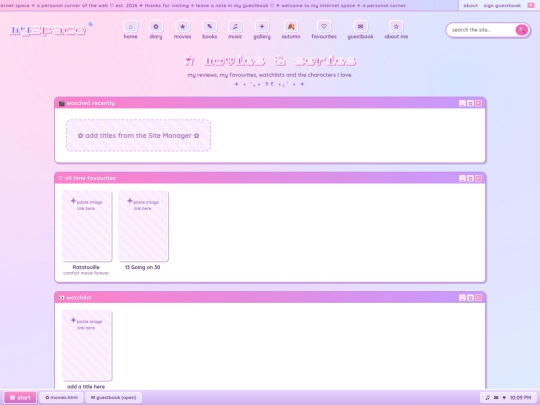
Task: Click the heart tray icon
Action: point(504,397)
